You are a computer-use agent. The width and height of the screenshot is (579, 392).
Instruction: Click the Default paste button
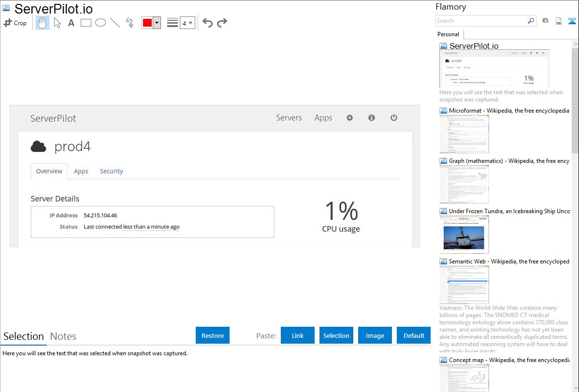point(414,335)
